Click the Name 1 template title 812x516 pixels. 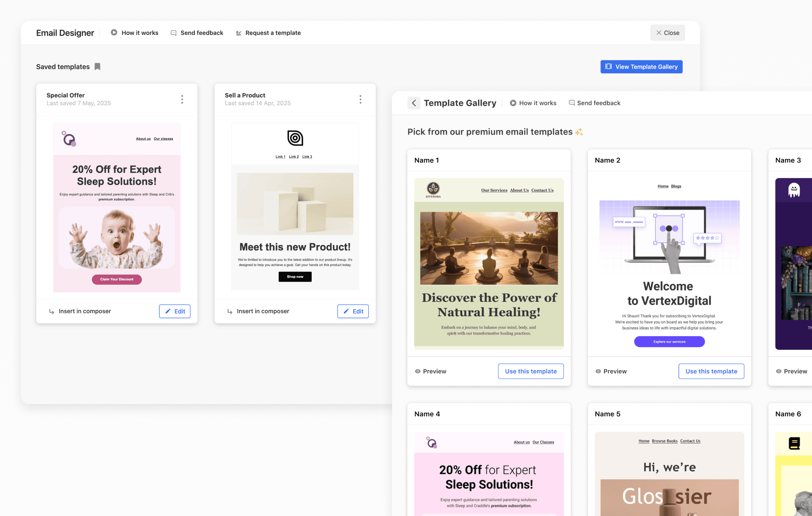tap(427, 160)
